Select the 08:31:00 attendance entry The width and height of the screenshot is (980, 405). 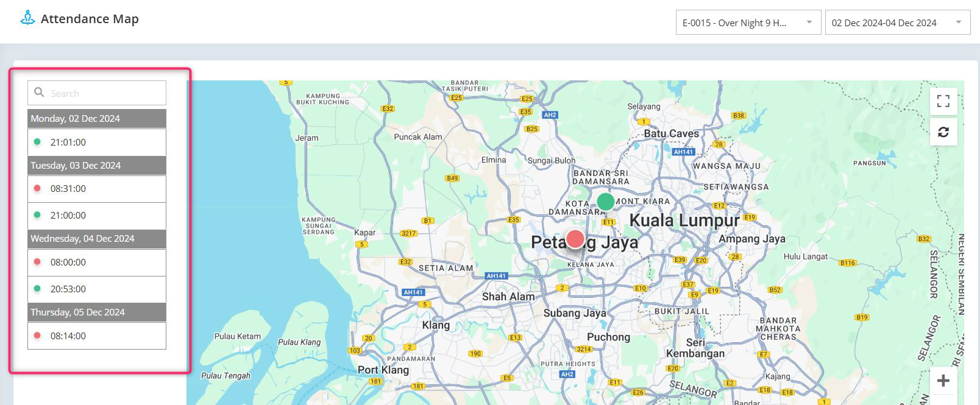pos(97,189)
